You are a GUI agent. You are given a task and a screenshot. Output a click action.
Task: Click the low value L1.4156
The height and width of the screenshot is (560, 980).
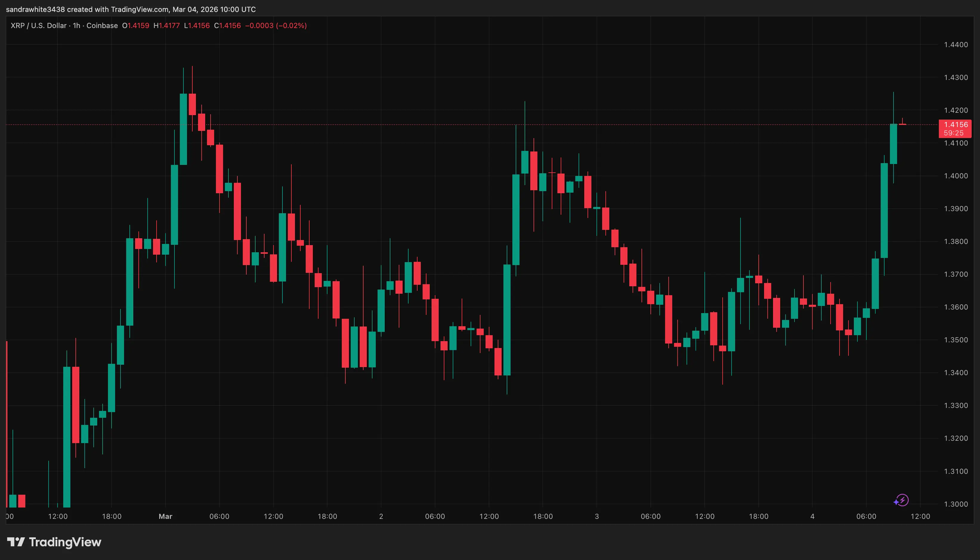click(197, 26)
